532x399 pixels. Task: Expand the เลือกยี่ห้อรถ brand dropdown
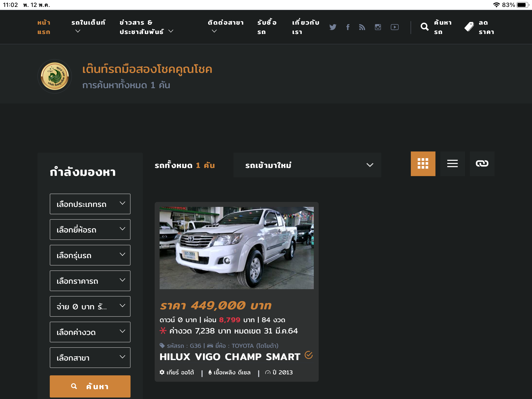coord(90,230)
